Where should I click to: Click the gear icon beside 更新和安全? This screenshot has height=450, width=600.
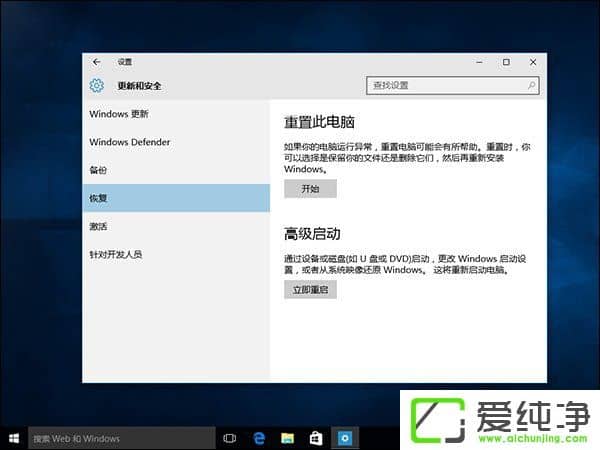(97, 86)
